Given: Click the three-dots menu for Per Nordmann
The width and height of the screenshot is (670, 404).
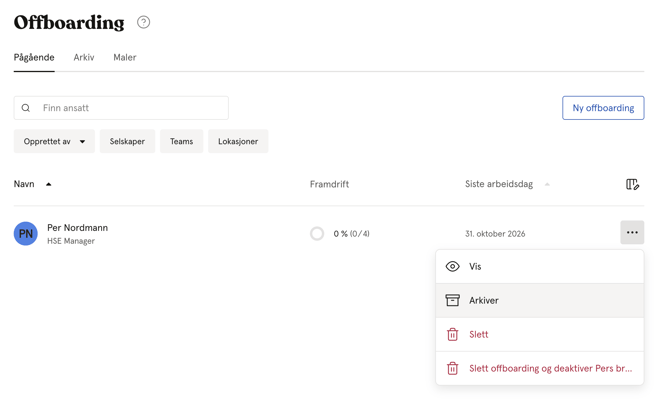Looking at the screenshot, I should (x=632, y=232).
